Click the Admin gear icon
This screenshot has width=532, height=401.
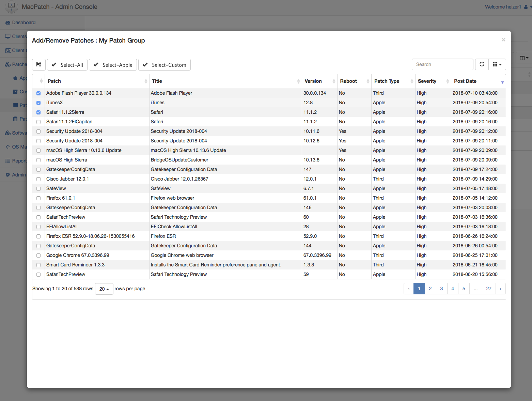coord(8,175)
